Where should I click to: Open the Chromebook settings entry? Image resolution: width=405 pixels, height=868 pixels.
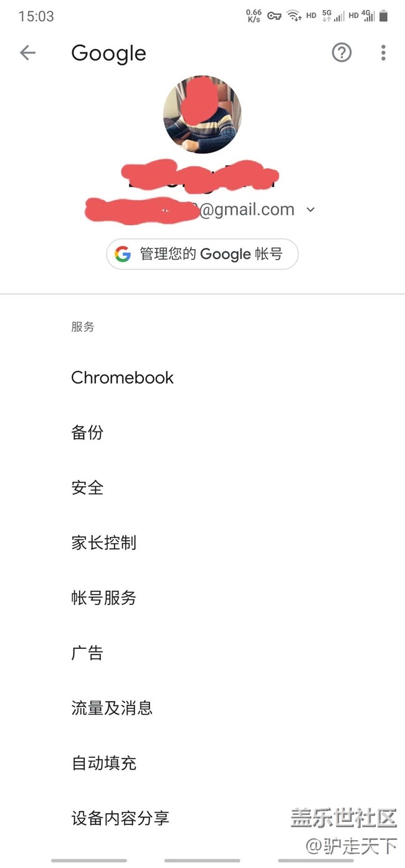click(x=122, y=377)
